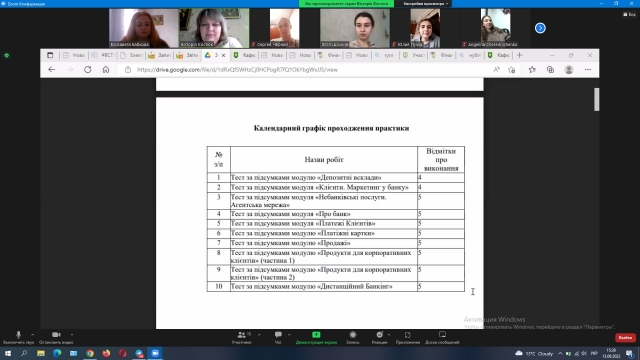Switch to the Звіт browser tab
The width and height of the screenshot is (640, 360).
click(x=187, y=55)
